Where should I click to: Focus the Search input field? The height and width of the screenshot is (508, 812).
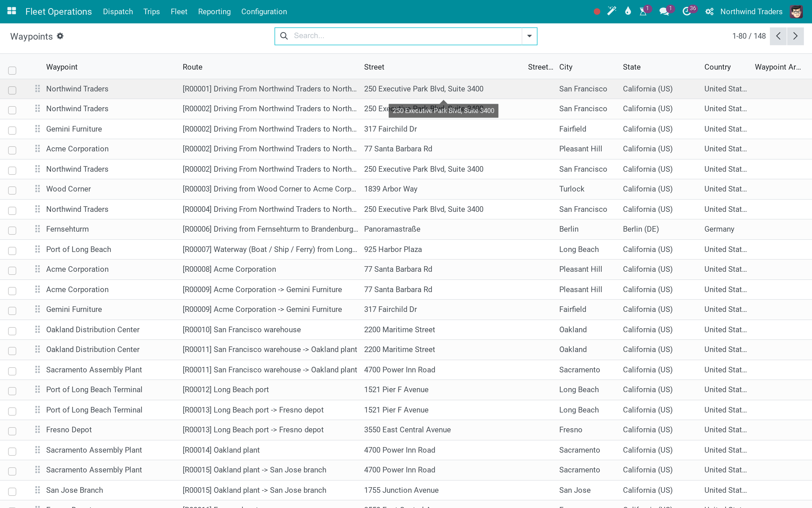(x=406, y=36)
